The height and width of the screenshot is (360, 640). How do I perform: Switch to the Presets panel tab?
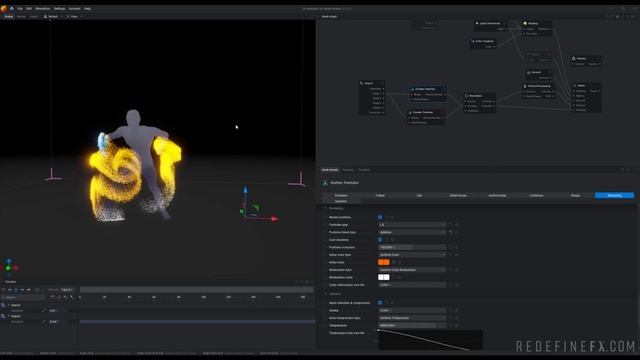click(348, 170)
